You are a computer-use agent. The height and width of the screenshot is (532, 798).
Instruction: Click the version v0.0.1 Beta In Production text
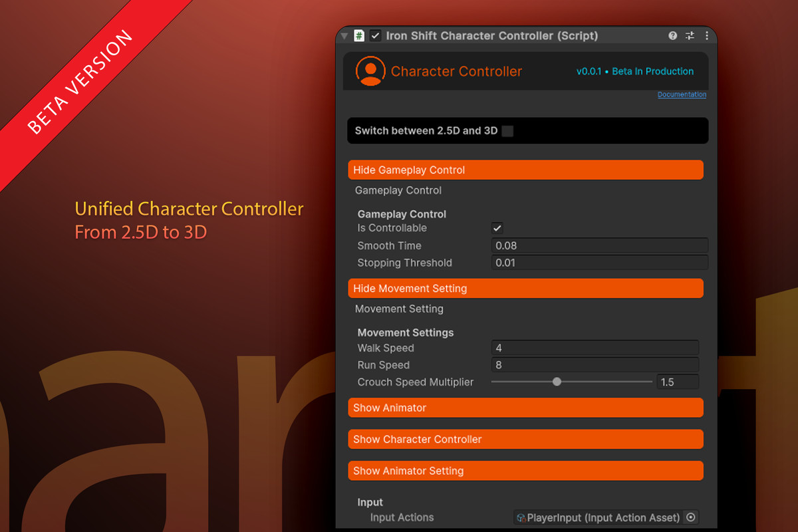point(634,71)
